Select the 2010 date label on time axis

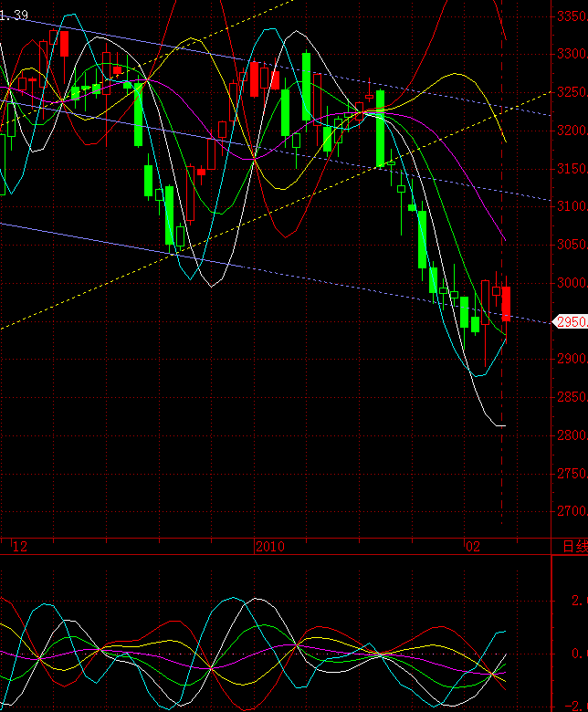[x=270, y=546]
